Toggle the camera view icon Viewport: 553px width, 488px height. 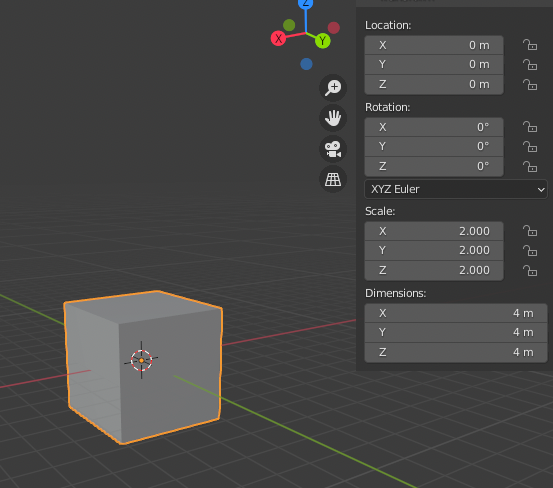coord(333,149)
